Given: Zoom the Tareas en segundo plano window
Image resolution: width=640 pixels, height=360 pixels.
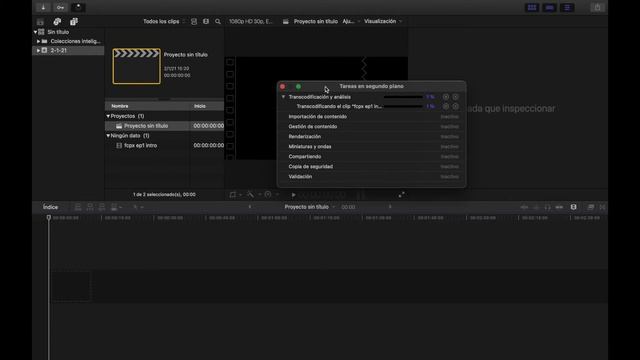Looking at the screenshot, I should point(298,87).
